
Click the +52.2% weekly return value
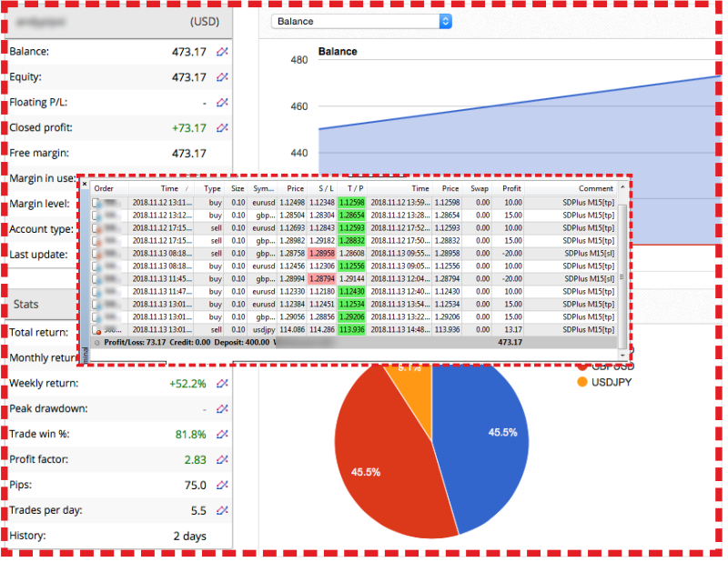point(187,384)
